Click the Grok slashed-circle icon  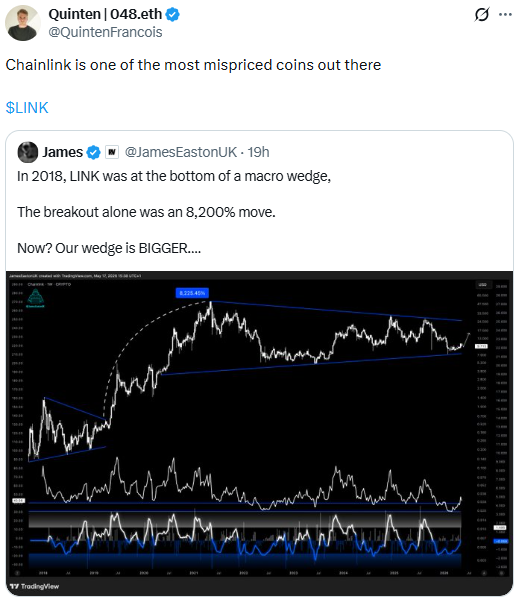(482, 15)
